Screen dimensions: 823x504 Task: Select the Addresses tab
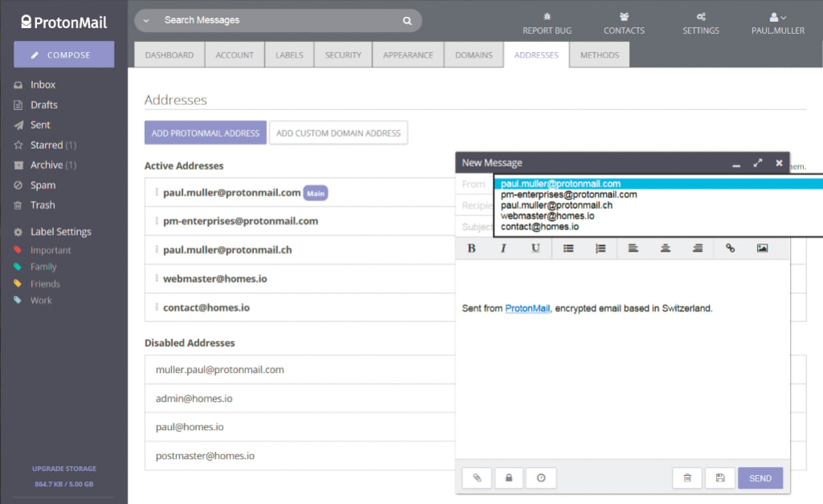pos(536,55)
